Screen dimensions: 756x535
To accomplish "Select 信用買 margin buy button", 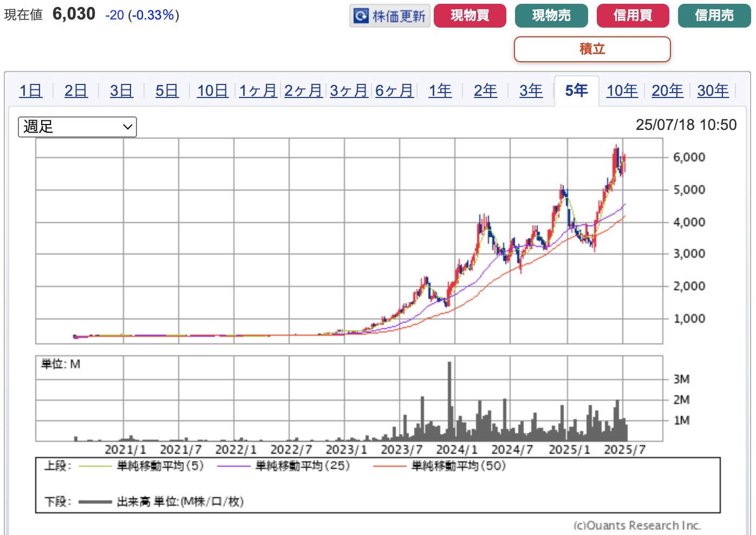I will pos(633,16).
